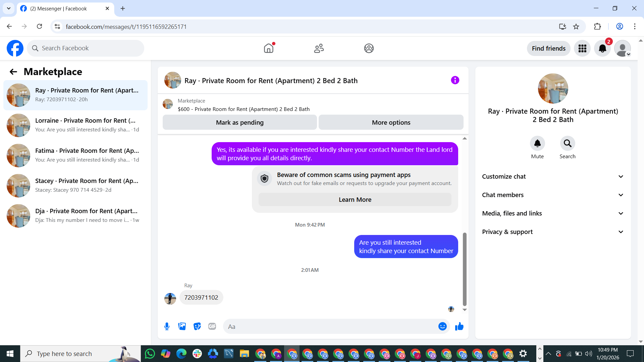This screenshot has width=644, height=362.
Task: Click Find friends button
Action: pos(549,49)
